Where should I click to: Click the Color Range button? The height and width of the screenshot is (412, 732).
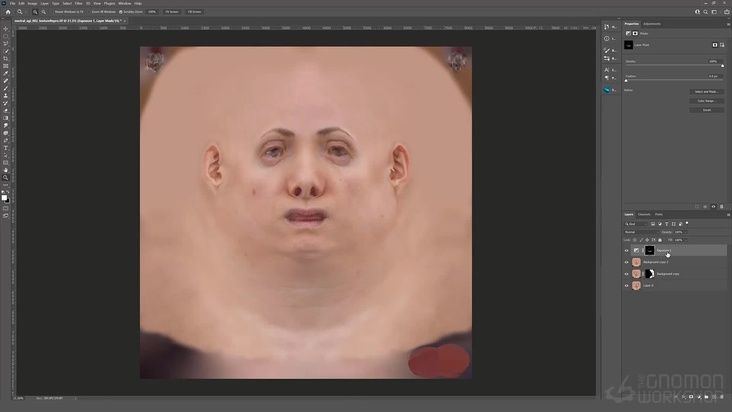point(707,101)
